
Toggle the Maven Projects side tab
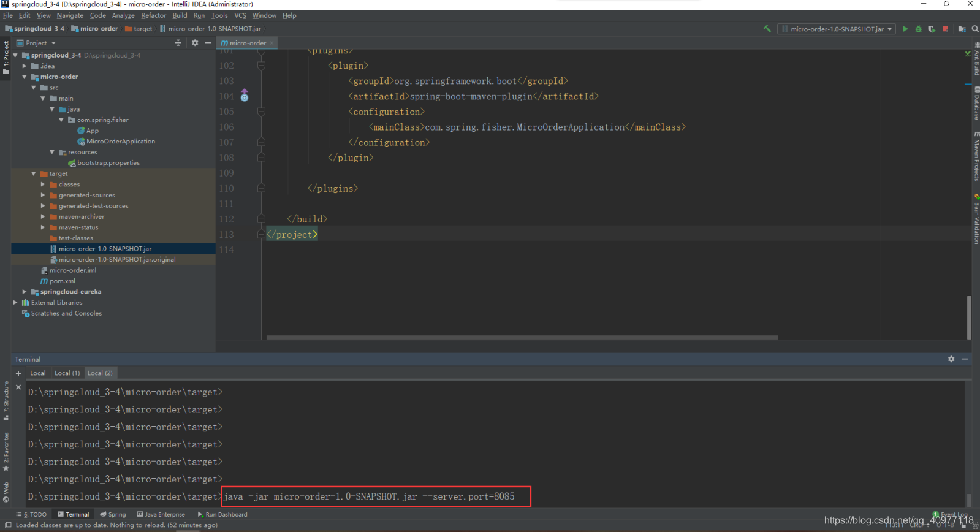tap(976, 156)
